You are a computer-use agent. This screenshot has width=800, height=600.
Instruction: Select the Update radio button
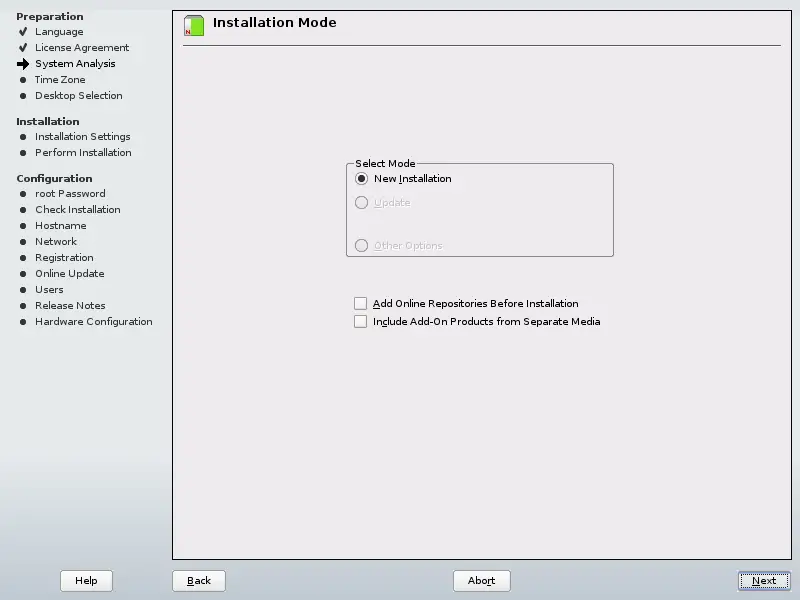361,203
